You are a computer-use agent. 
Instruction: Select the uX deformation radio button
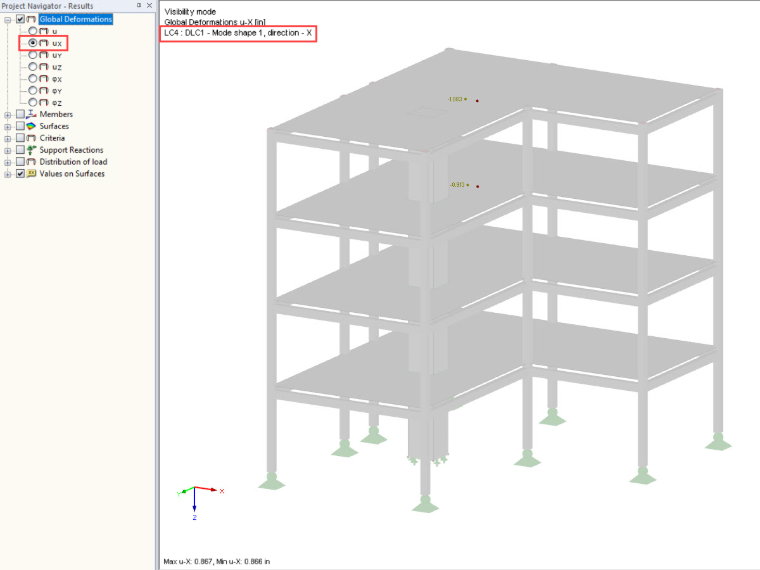[x=32, y=43]
